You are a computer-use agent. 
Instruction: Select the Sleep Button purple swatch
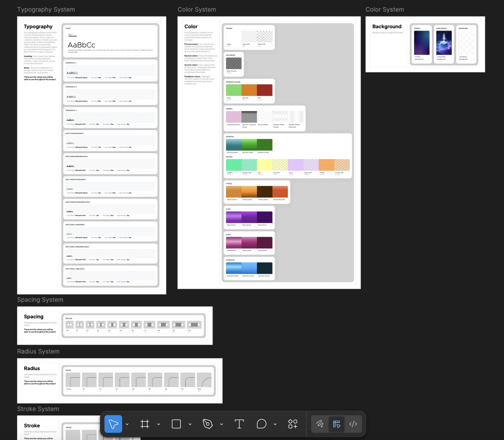click(x=234, y=217)
